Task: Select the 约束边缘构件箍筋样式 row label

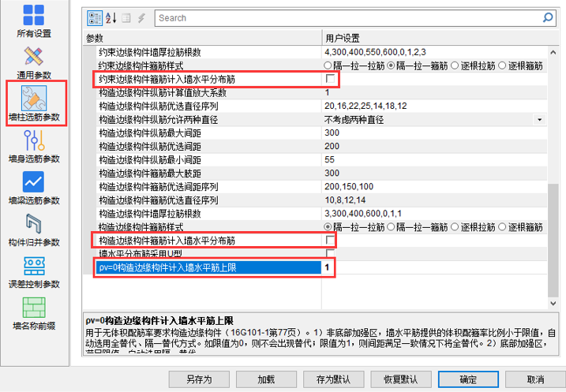Action: point(141,66)
